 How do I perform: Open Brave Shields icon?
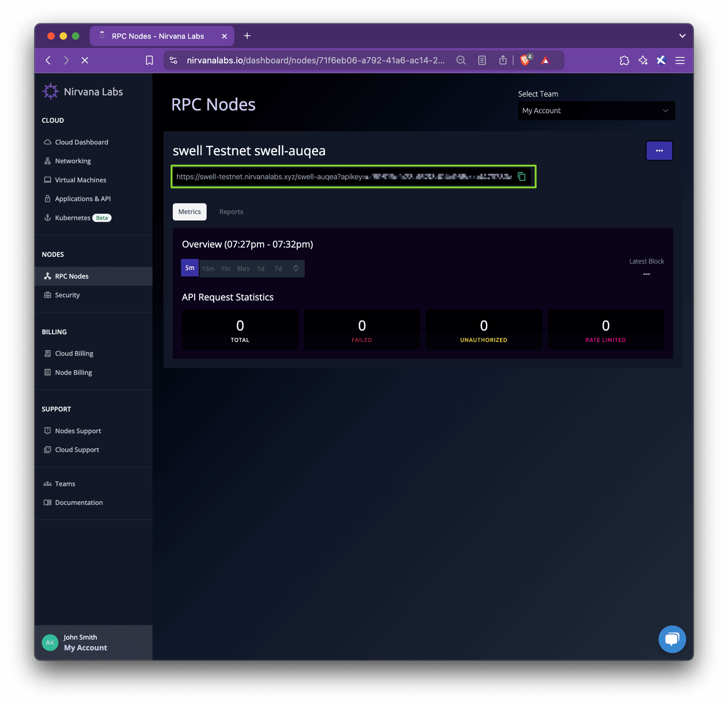point(526,60)
